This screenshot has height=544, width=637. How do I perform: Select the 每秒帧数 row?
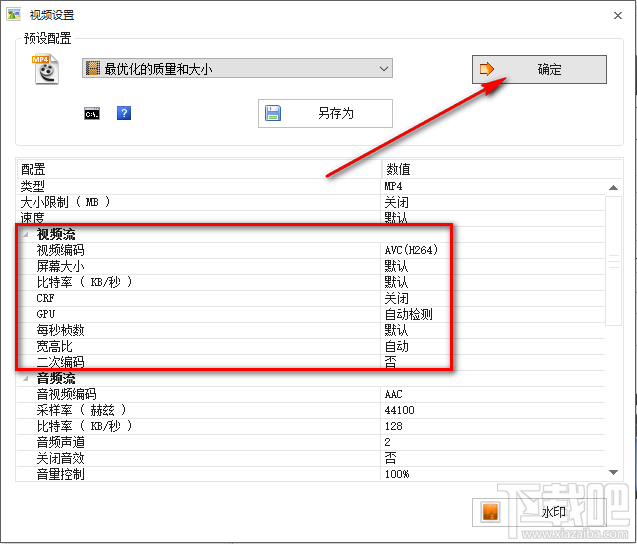click(x=311, y=330)
